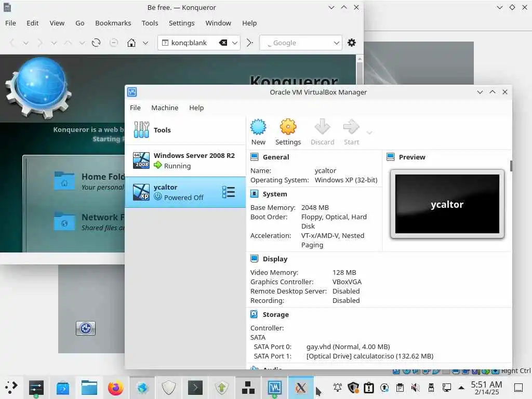Clear the Konqueror location bar
The width and height of the screenshot is (532, 399).
coord(223,43)
